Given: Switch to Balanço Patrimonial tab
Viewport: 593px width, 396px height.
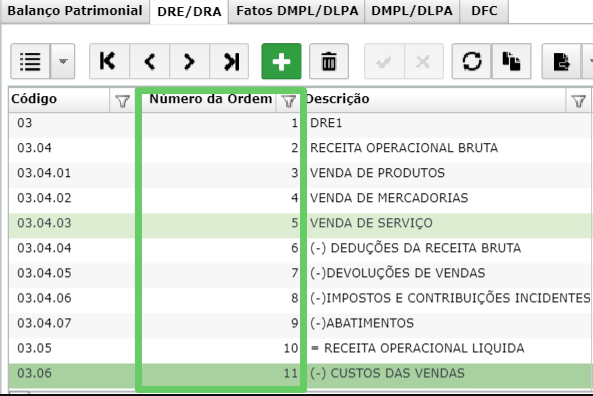Looking at the screenshot, I should coord(75,11).
